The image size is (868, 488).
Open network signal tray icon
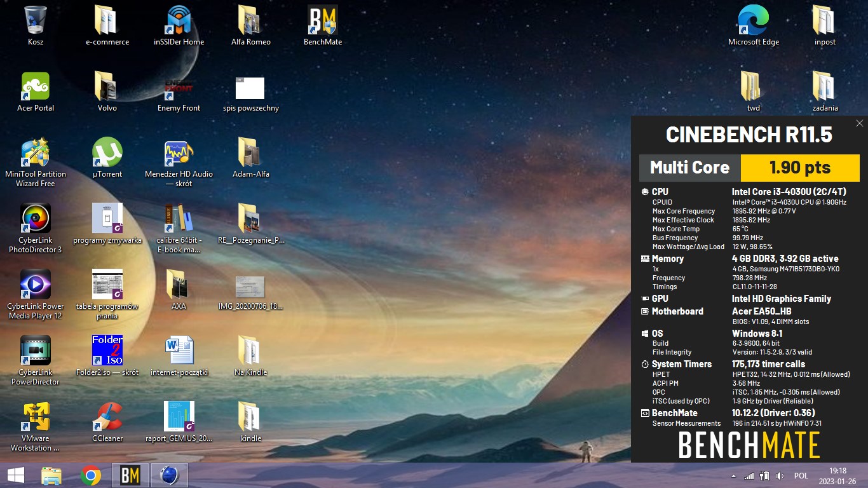point(749,476)
